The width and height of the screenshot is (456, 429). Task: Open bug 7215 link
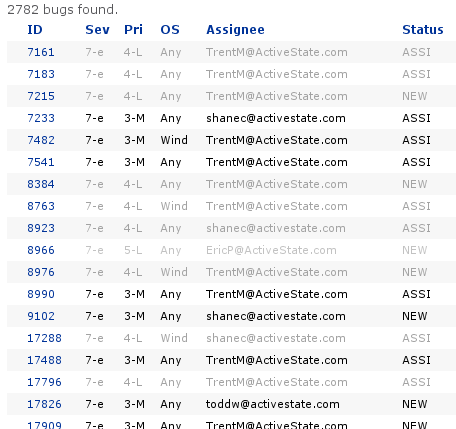point(41,96)
